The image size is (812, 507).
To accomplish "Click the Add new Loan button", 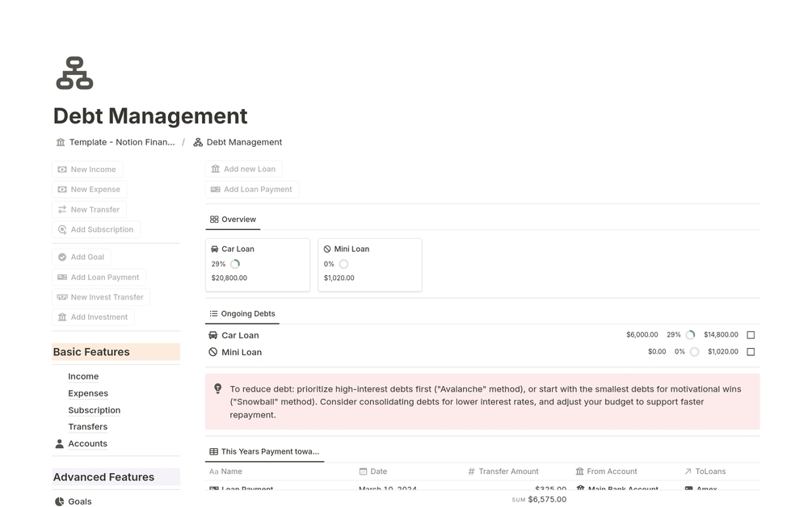I will 244,170.
